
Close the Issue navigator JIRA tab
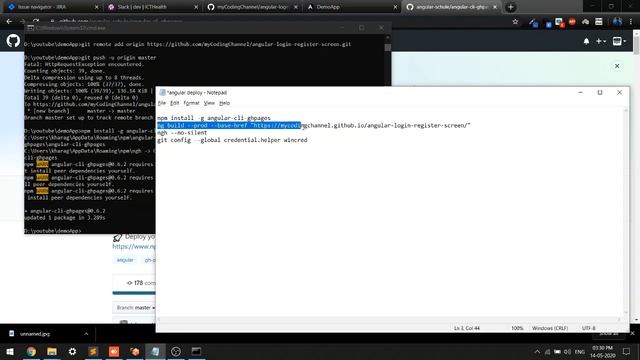point(96,7)
